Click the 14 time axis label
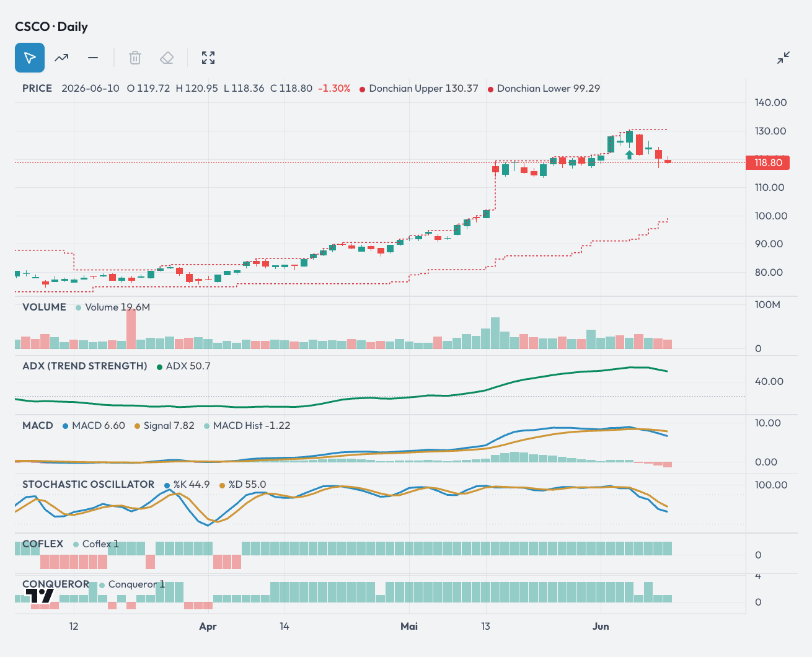 [x=284, y=626]
